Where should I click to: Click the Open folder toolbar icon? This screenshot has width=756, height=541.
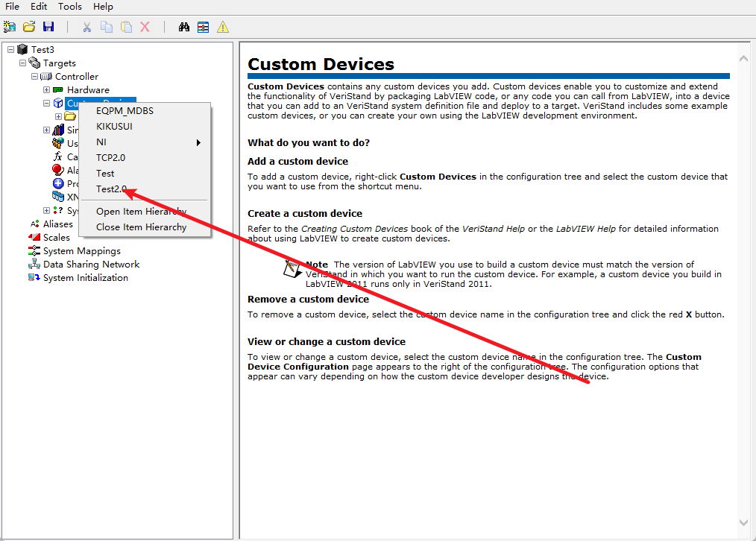(29, 27)
